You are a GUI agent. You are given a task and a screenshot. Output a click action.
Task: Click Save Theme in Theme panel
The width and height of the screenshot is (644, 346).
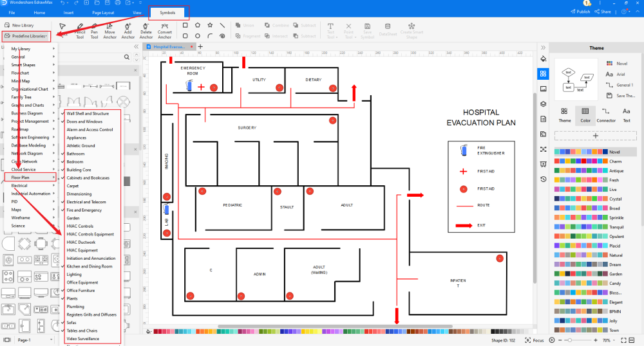pos(621,96)
